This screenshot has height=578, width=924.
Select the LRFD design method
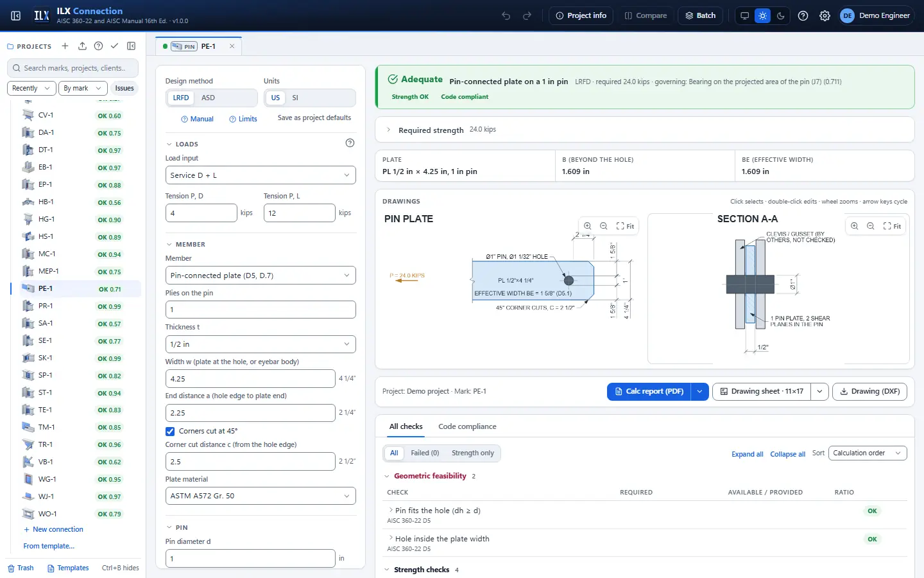pyautogui.click(x=181, y=98)
